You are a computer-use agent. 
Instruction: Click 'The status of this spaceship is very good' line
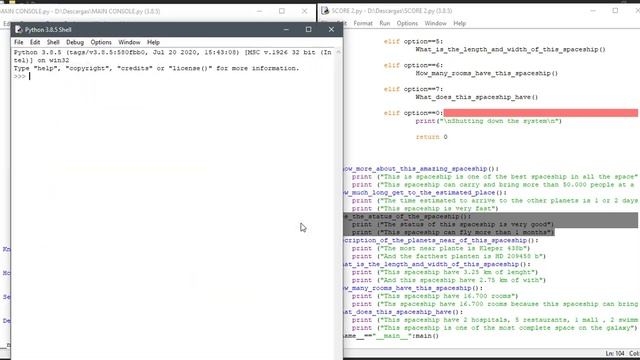(x=453, y=224)
